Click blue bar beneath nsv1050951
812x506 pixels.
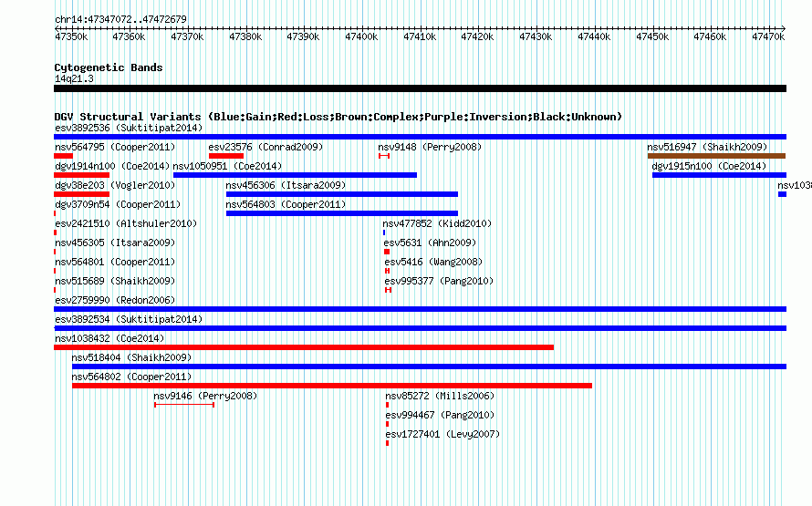tap(296, 175)
